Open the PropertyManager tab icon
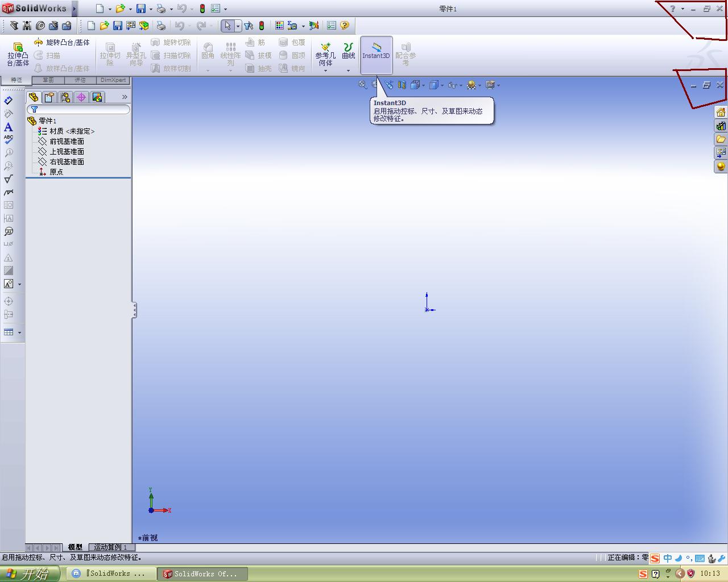Viewport: 728px width, 582px height. coord(49,97)
